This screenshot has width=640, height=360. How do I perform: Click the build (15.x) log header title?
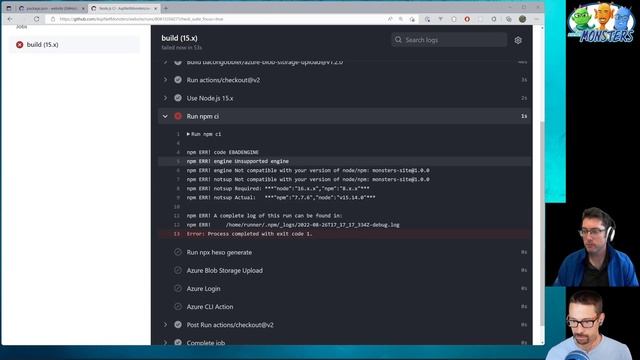[x=179, y=38]
